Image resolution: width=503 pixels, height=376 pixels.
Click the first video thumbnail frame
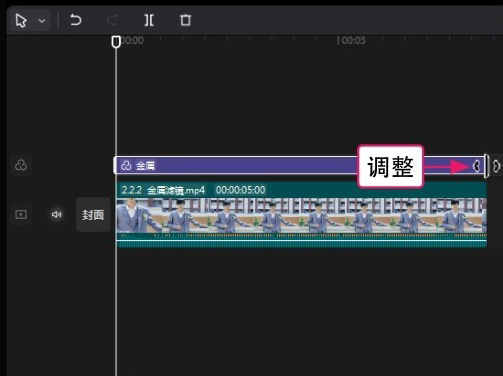[139, 215]
